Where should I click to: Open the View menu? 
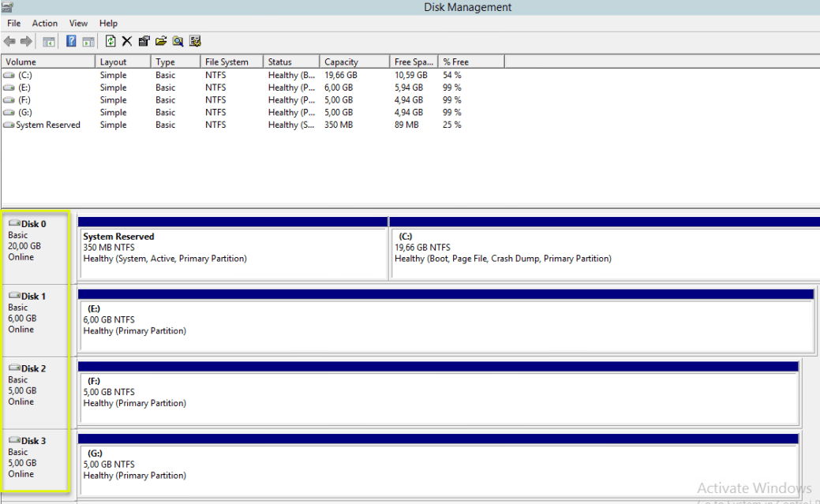click(78, 24)
